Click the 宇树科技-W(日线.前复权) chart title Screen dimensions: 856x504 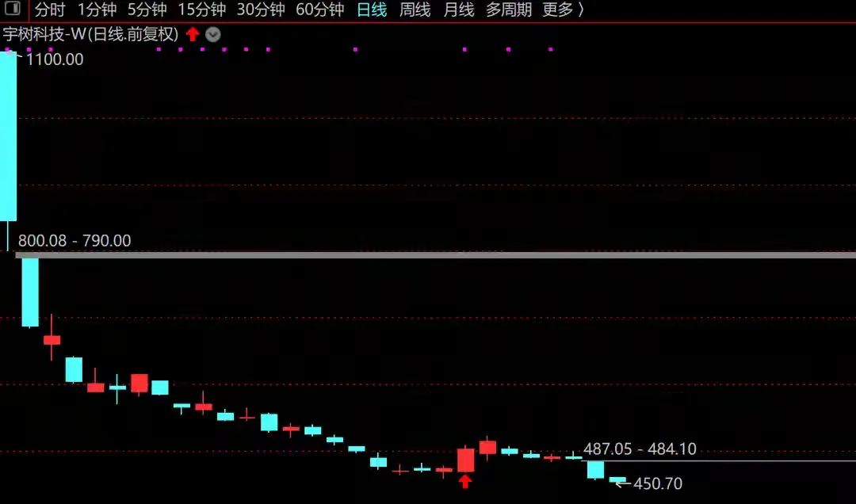90,34
